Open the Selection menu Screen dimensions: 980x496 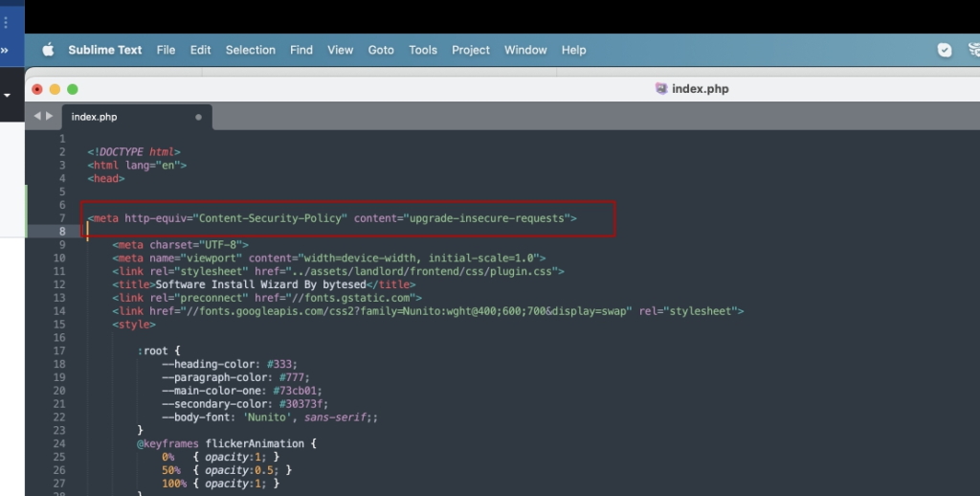[x=251, y=50]
